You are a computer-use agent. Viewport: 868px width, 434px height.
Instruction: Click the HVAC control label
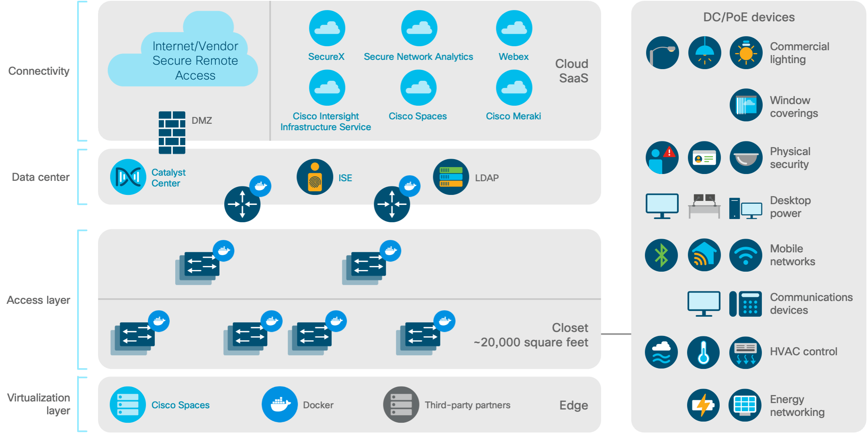click(804, 352)
